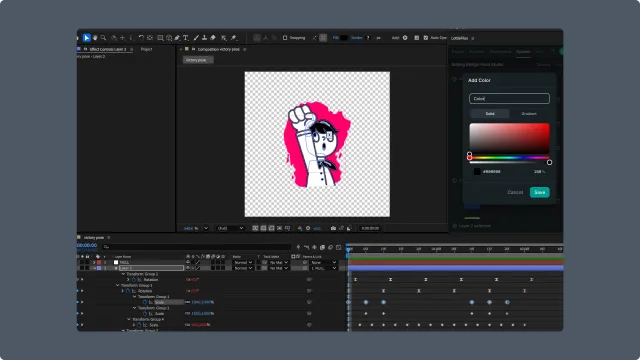Viewport: 640px width, 360px height.
Task: Select the Roto Brush tool
Action: point(224,38)
